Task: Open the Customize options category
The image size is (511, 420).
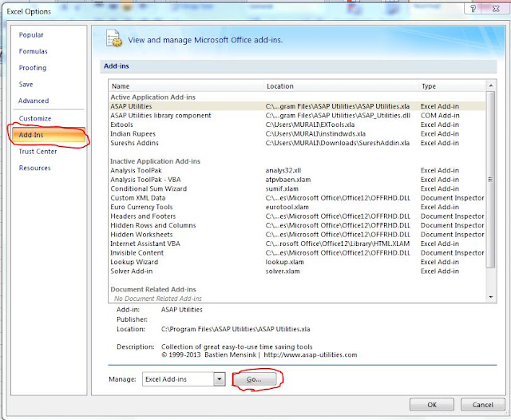Action: [x=35, y=118]
